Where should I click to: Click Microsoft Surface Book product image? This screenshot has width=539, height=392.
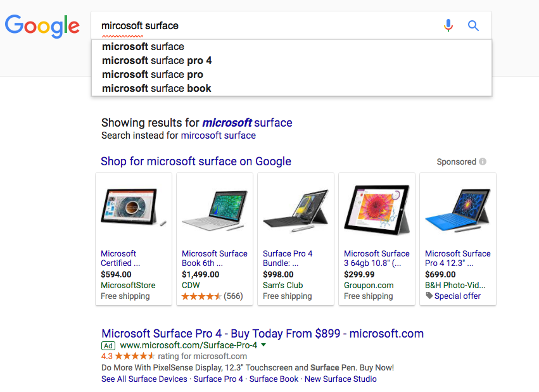pyautogui.click(x=215, y=210)
